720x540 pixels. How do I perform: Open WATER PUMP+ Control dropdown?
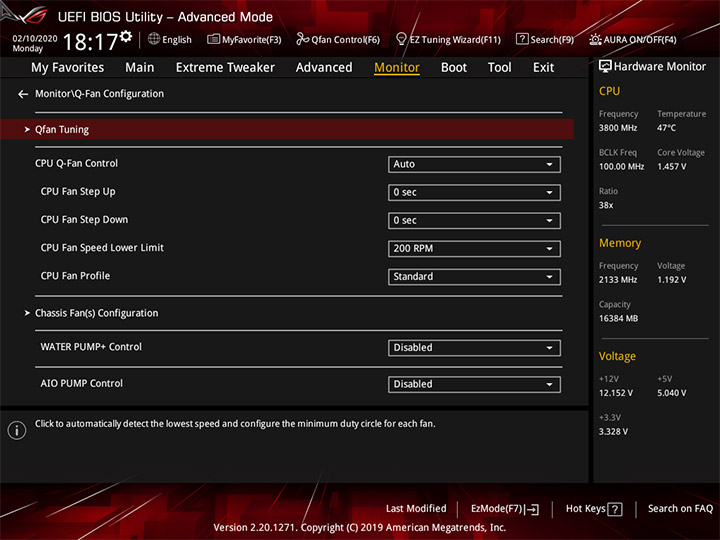coord(474,348)
